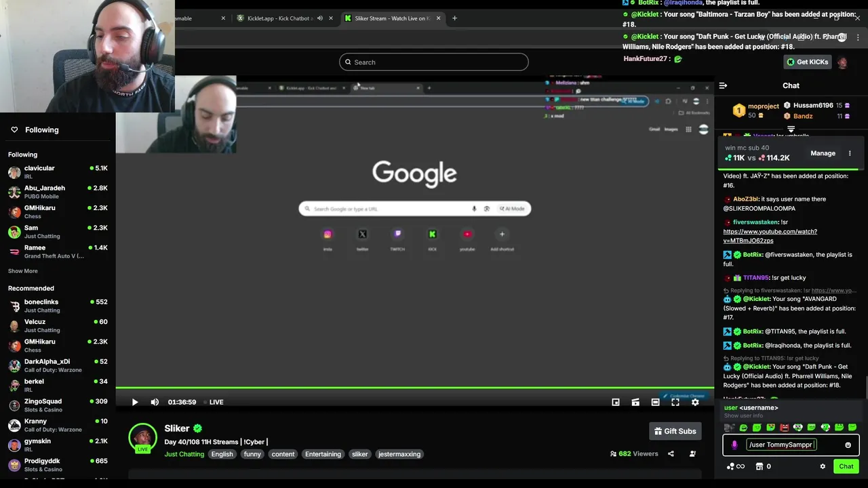Image resolution: width=868 pixels, height=488 pixels.
Task: Open the channel points infinity balance
Action: 736,466
